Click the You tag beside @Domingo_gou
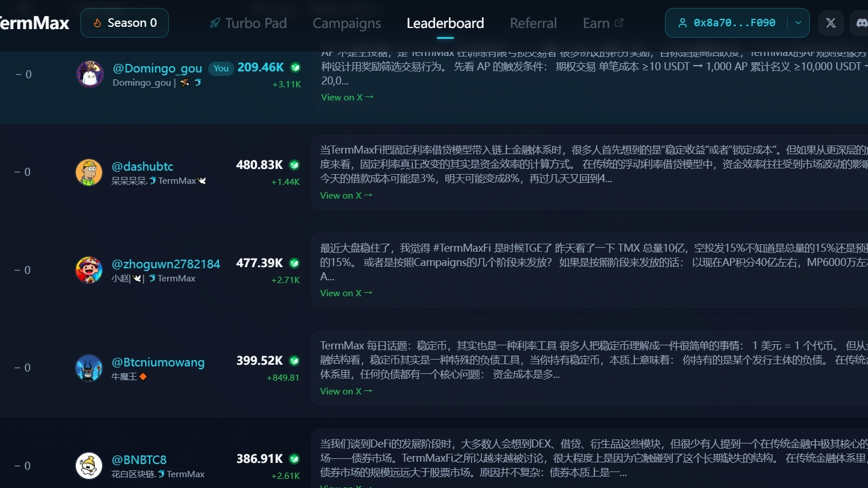Viewport: 868px width, 488px height. click(221, 68)
